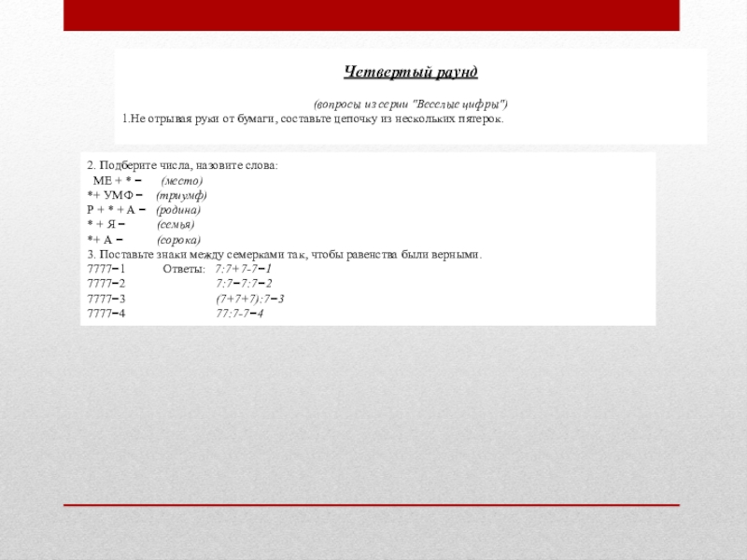Click the label "Ответы:"
Image resolution: width=747 pixels, height=560 pixels.
[184, 270]
